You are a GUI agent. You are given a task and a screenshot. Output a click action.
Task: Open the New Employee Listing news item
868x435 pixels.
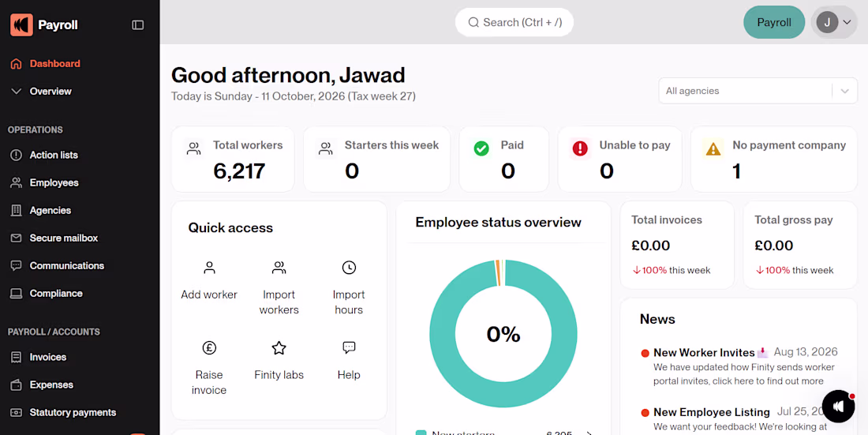click(x=712, y=412)
